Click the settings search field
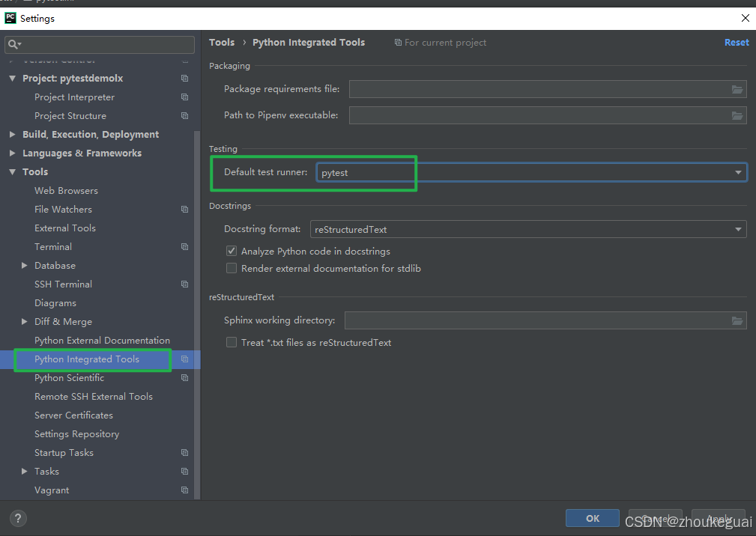The height and width of the screenshot is (536, 756). tap(100, 44)
